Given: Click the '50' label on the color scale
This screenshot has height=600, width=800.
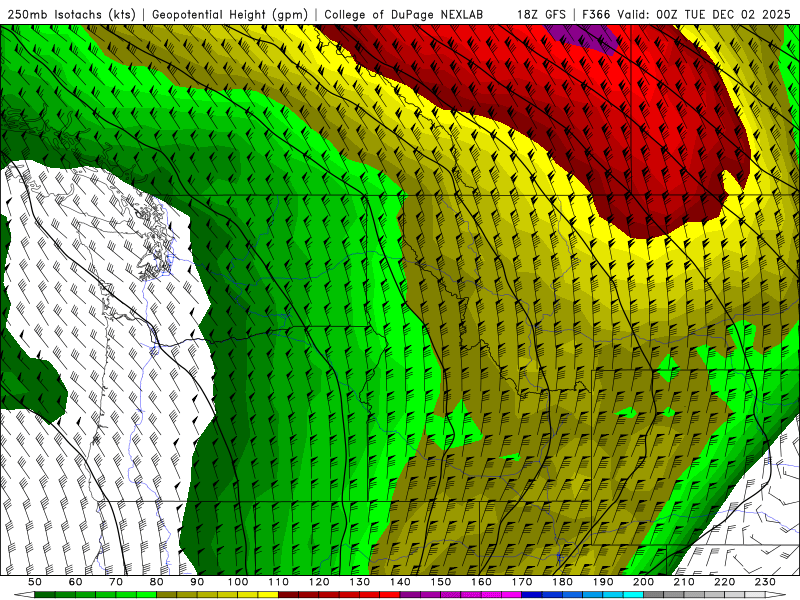Looking at the screenshot, I should (35, 582).
